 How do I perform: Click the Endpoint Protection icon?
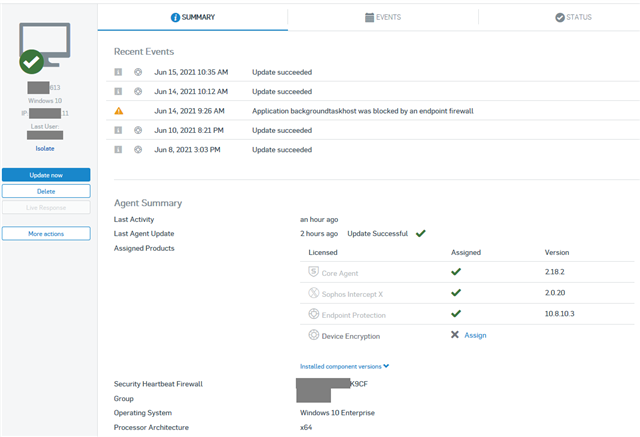313,314
